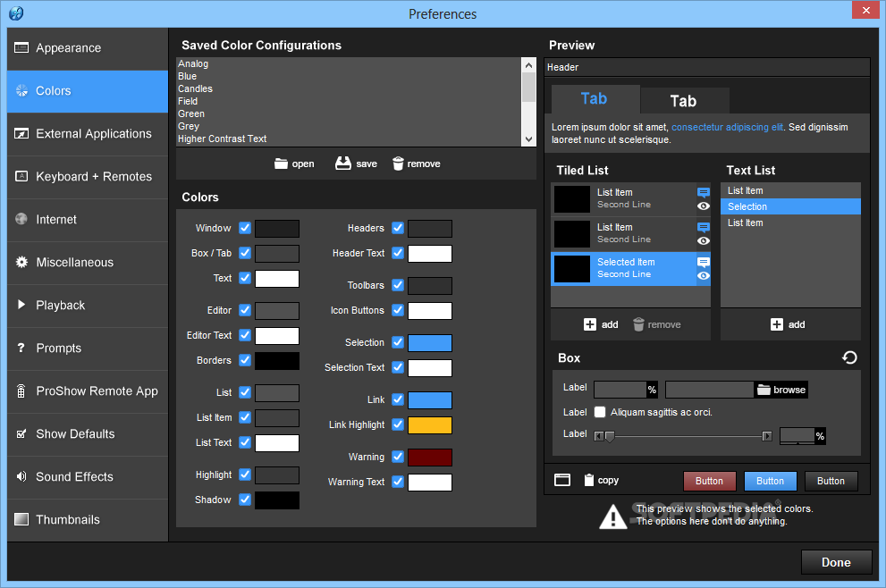Open the Link Highlight yellow color swatch
Viewport: 886px width, 588px height.
pos(430,425)
